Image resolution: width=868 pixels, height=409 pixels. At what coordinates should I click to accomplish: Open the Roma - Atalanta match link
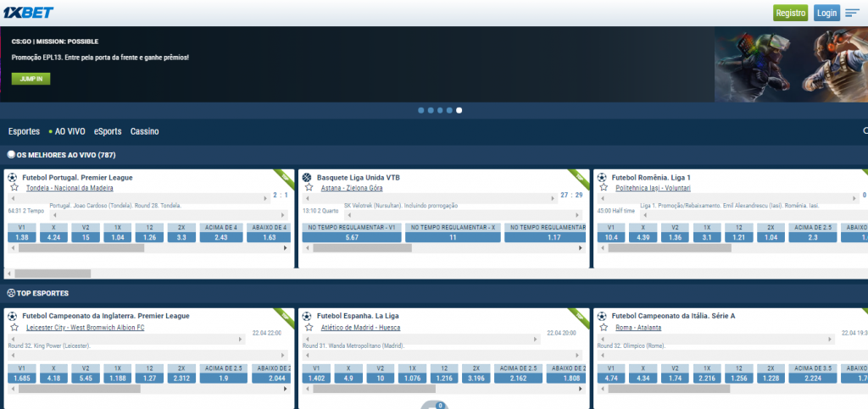coord(638,327)
